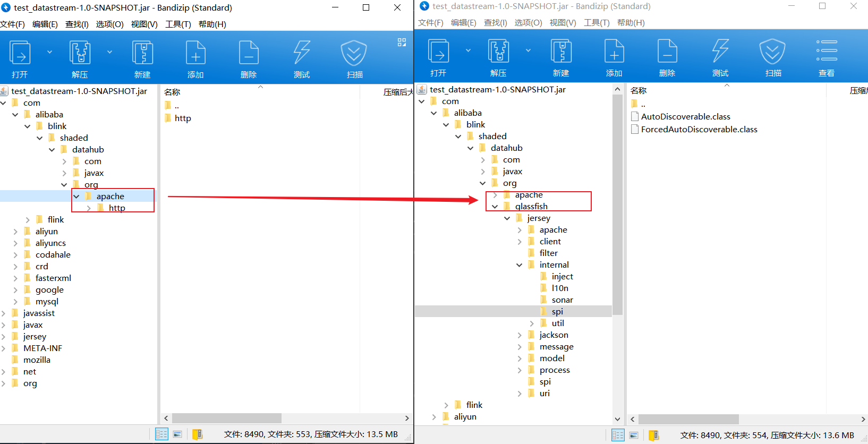868x444 pixels.
Task: Click the View (查看) icon in right window
Action: click(827, 50)
